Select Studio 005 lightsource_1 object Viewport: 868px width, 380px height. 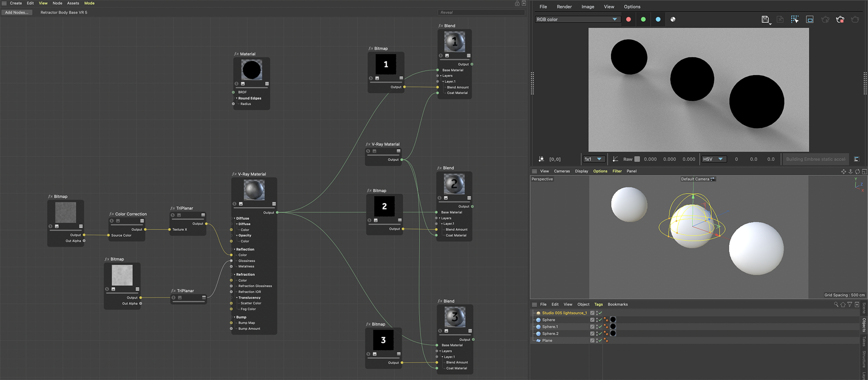coord(564,313)
